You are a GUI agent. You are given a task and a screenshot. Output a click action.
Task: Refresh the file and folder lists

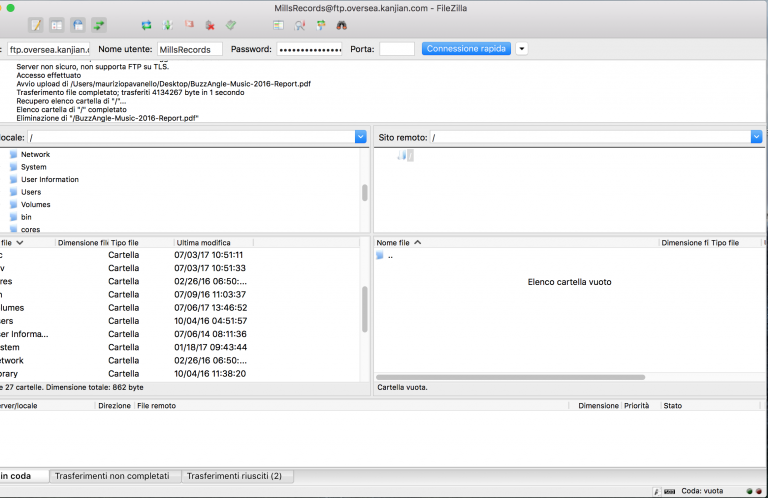[x=146, y=25]
